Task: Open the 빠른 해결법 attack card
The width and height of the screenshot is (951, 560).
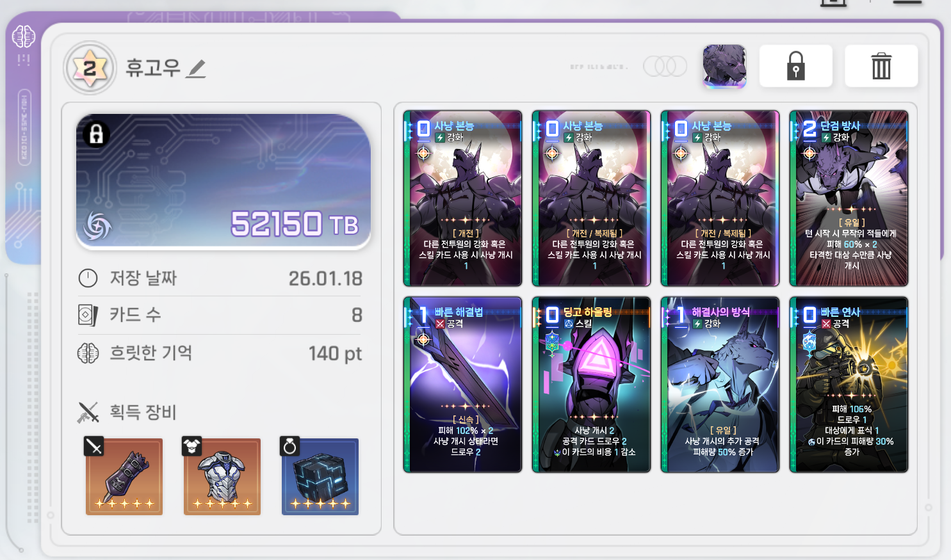Action: pyautogui.click(x=462, y=385)
